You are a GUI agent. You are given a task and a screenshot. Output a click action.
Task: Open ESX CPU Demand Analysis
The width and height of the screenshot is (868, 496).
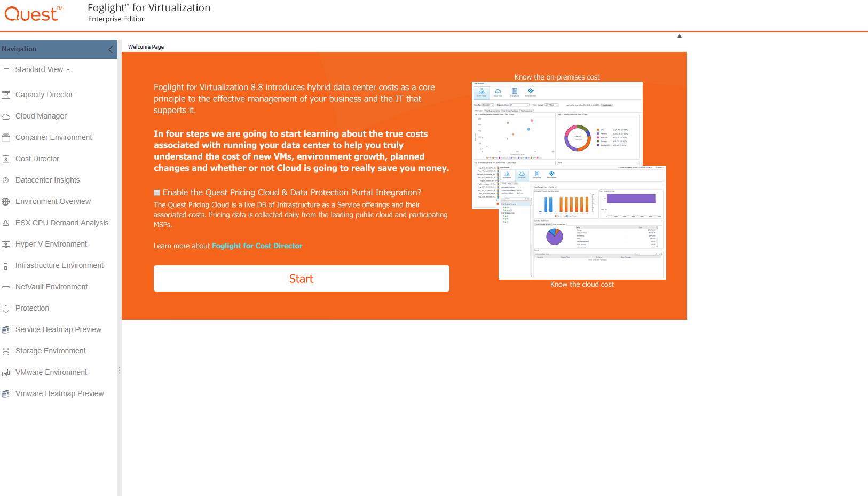pyautogui.click(x=62, y=223)
